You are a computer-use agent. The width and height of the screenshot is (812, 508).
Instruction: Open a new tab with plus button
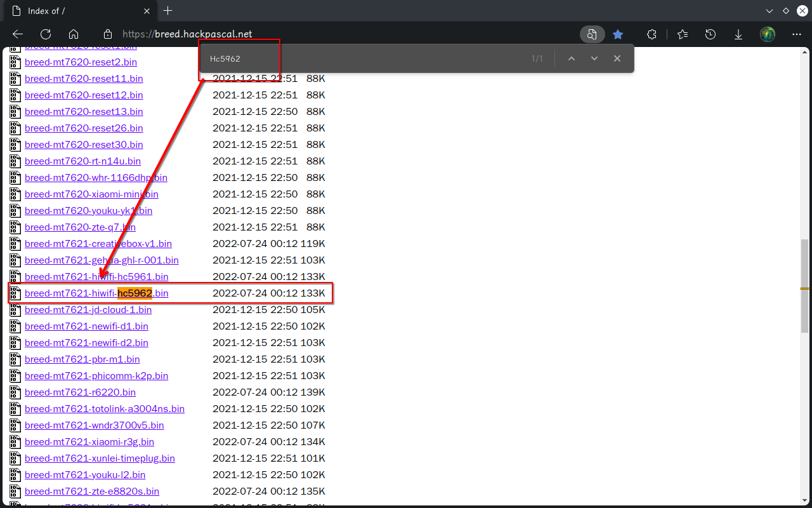tap(167, 11)
